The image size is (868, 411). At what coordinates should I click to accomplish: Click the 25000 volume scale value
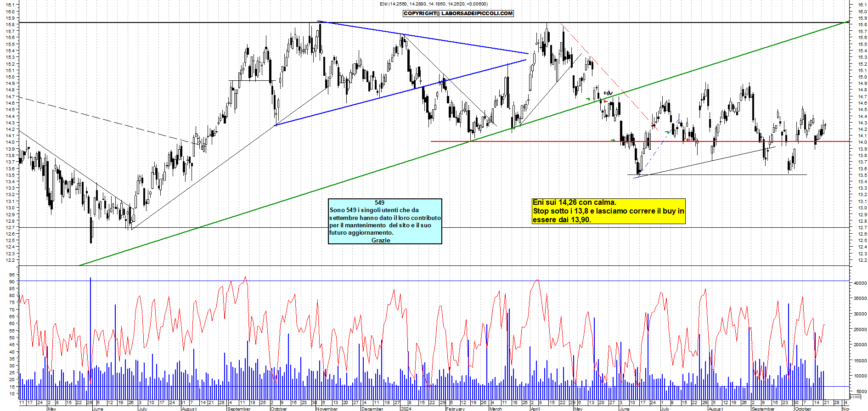(860, 330)
